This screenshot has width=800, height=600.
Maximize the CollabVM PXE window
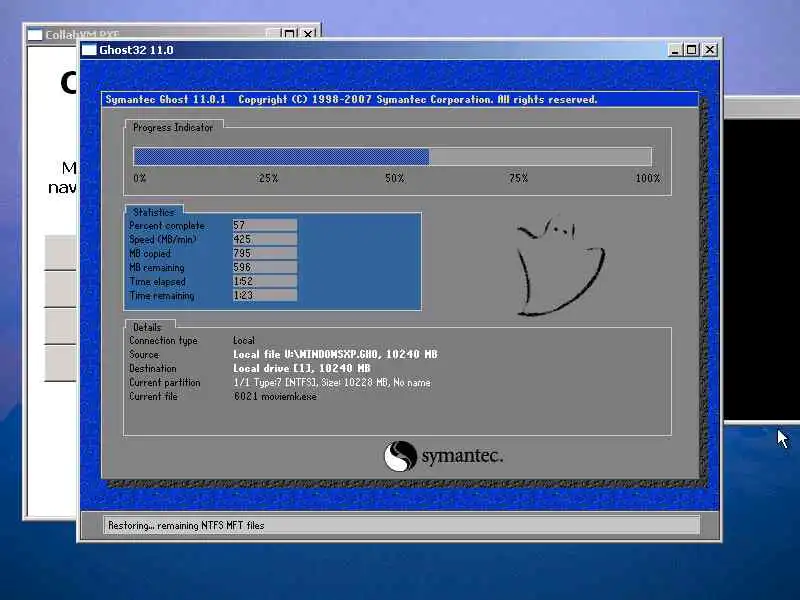[289, 34]
